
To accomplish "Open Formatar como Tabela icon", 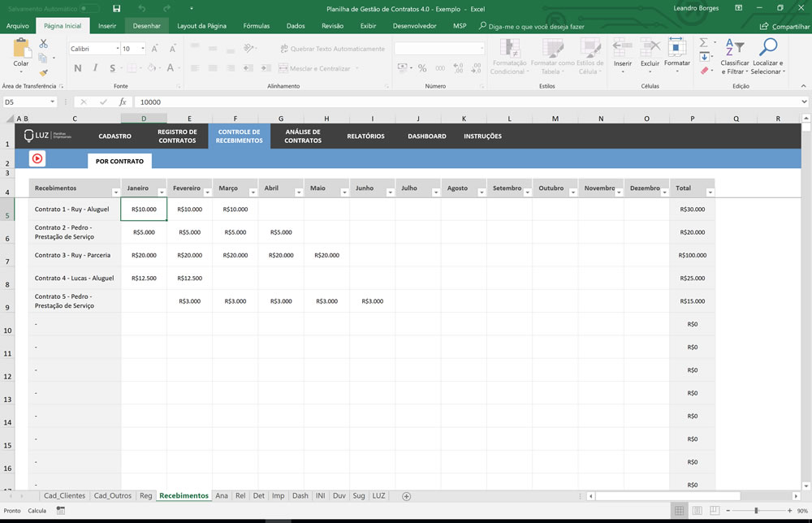I will point(552,49).
